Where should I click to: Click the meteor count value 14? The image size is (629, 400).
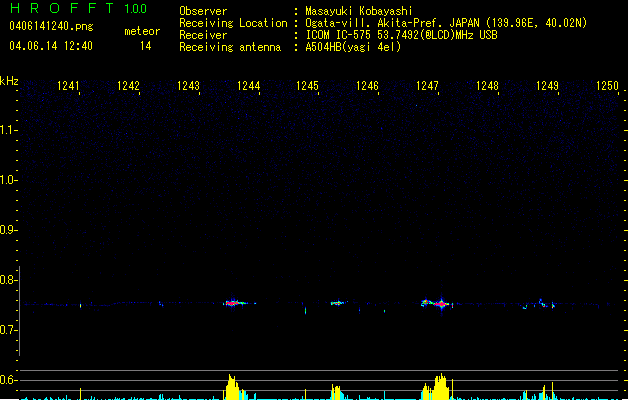pyautogui.click(x=146, y=46)
